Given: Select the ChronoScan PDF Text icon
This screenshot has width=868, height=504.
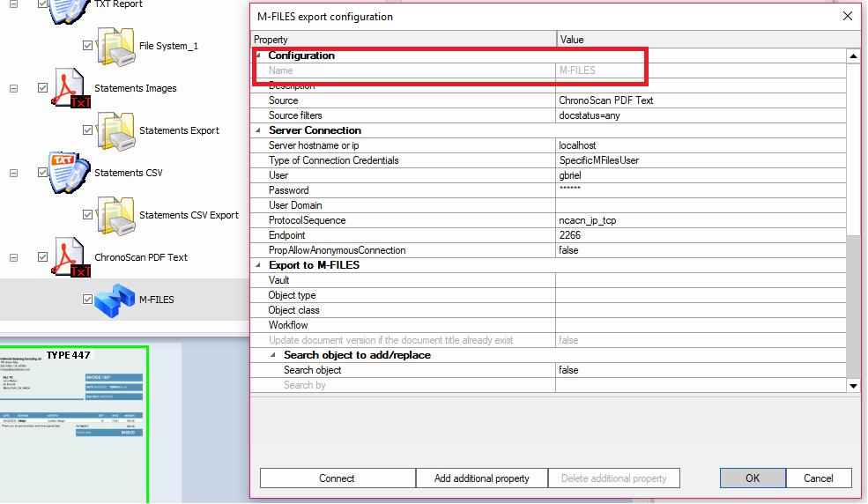Looking at the screenshot, I should [70, 257].
